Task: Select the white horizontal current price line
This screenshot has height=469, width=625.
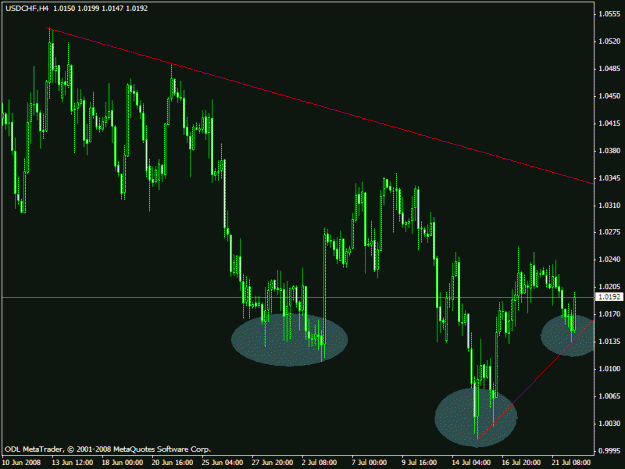Action: [298, 297]
